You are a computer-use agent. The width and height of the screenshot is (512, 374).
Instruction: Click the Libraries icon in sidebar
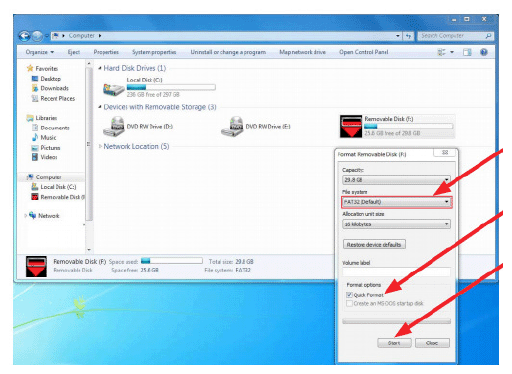point(30,118)
